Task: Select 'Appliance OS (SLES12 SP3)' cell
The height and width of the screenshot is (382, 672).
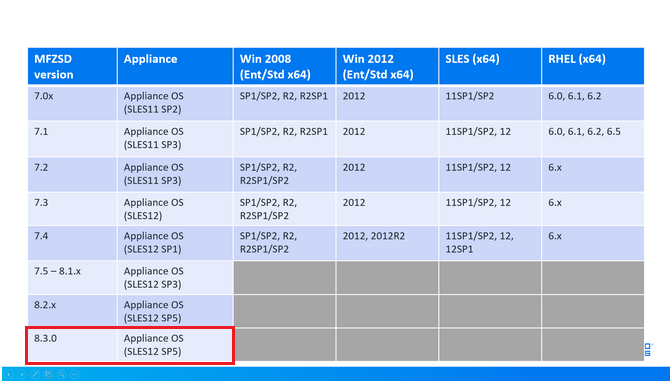Action: [x=175, y=277]
